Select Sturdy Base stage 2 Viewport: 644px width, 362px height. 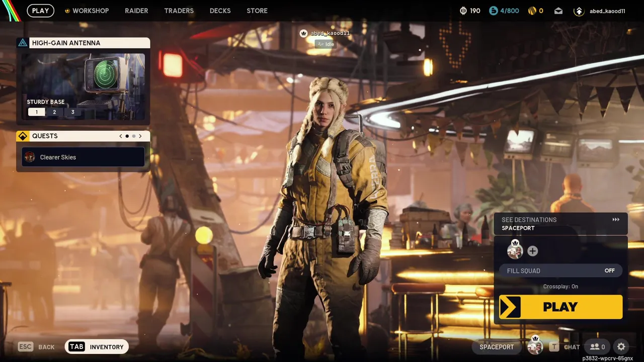point(54,112)
